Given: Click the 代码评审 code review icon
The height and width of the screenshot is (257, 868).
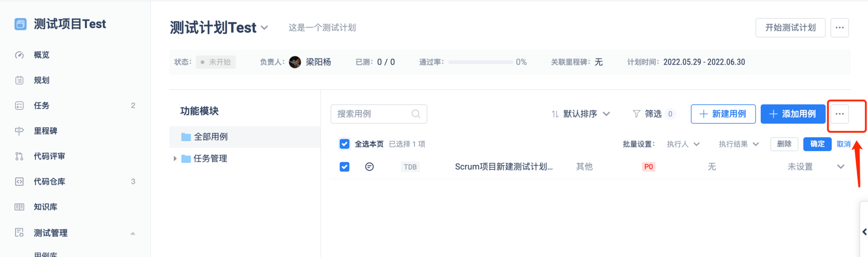Looking at the screenshot, I should click(x=20, y=156).
